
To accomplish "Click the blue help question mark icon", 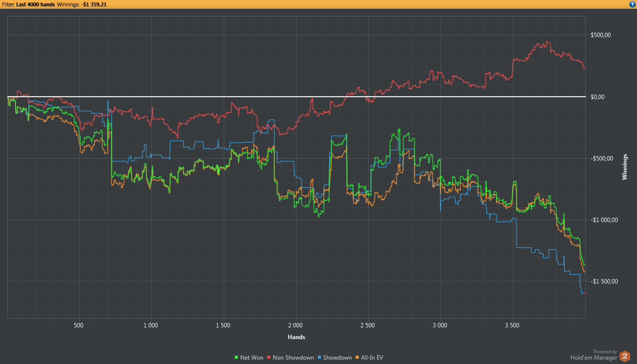I will click(x=632, y=4).
